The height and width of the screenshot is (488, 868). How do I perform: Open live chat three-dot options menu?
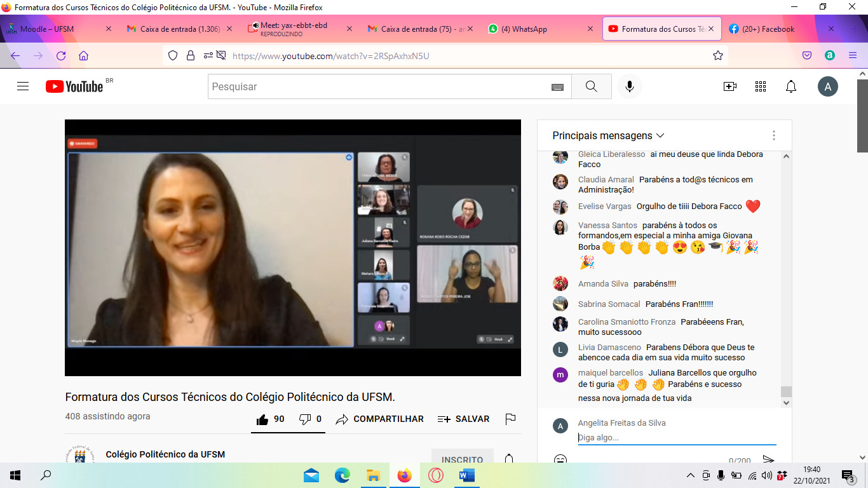pos(773,135)
